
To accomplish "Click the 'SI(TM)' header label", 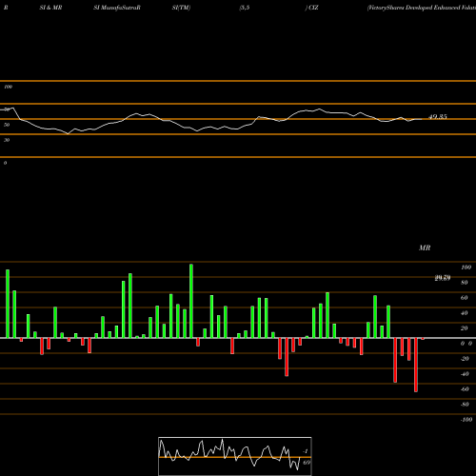I will click(181, 8).
